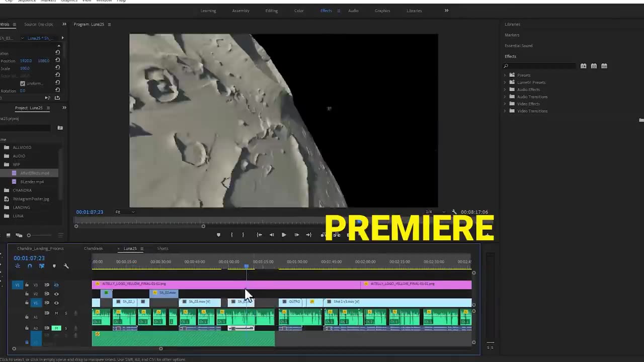Switch to Audio workspace

[x=354, y=11]
